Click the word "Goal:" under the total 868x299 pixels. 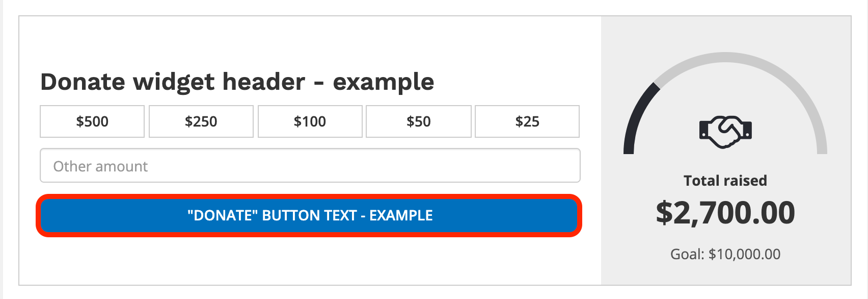coord(688,254)
